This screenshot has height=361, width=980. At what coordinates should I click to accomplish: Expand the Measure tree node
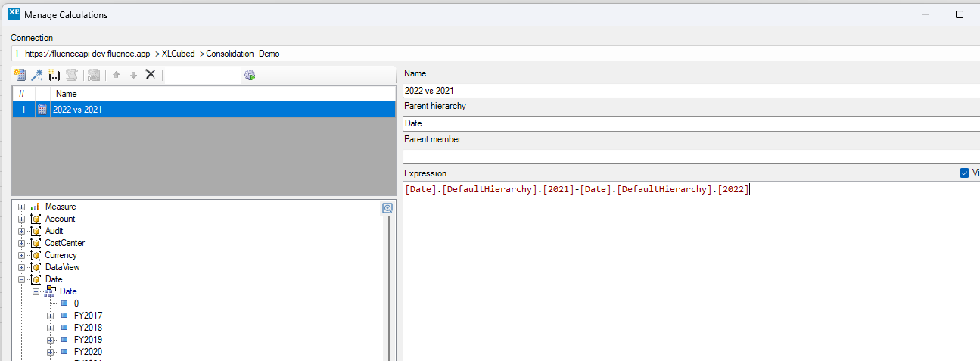tap(22, 207)
